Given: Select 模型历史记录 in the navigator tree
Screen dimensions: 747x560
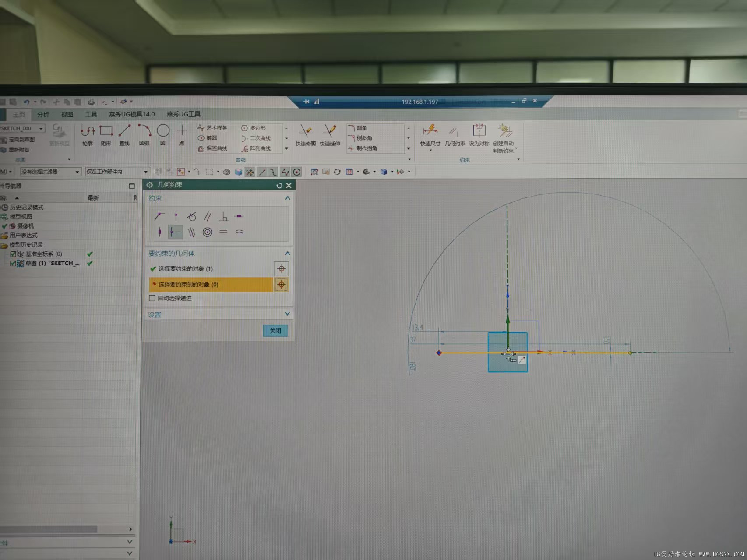Looking at the screenshot, I should tap(26, 245).
